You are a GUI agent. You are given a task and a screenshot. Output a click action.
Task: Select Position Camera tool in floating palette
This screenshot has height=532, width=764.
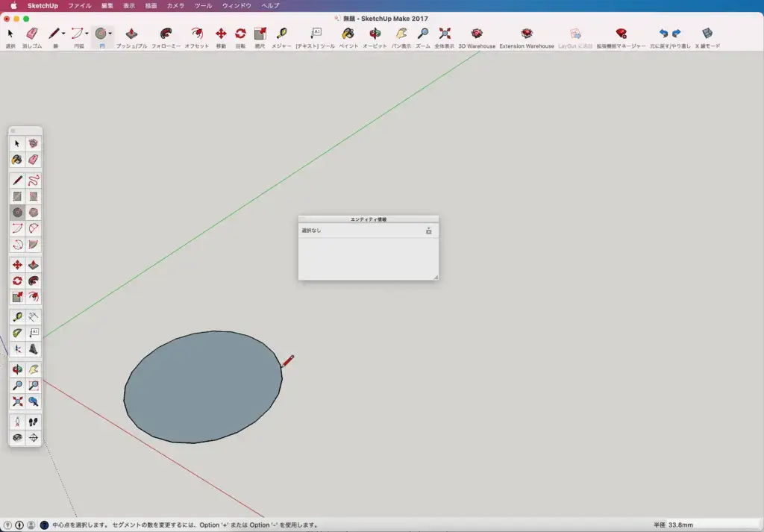[x=17, y=422]
